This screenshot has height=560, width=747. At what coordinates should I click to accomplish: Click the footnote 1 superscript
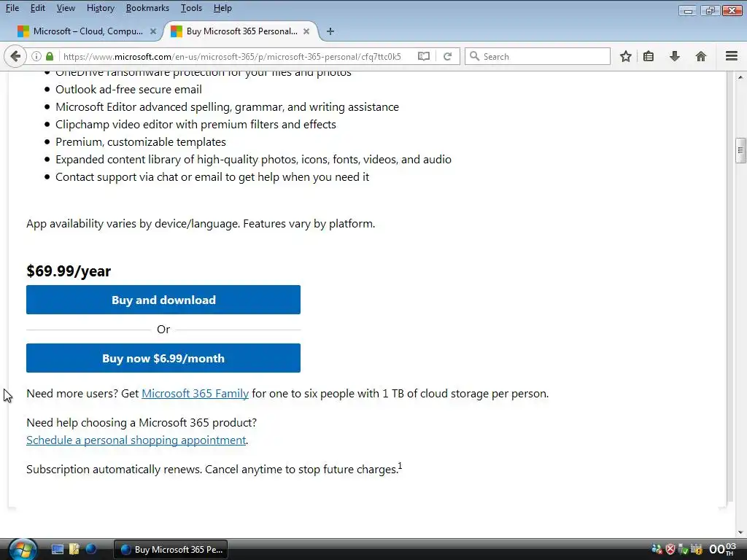(x=400, y=466)
